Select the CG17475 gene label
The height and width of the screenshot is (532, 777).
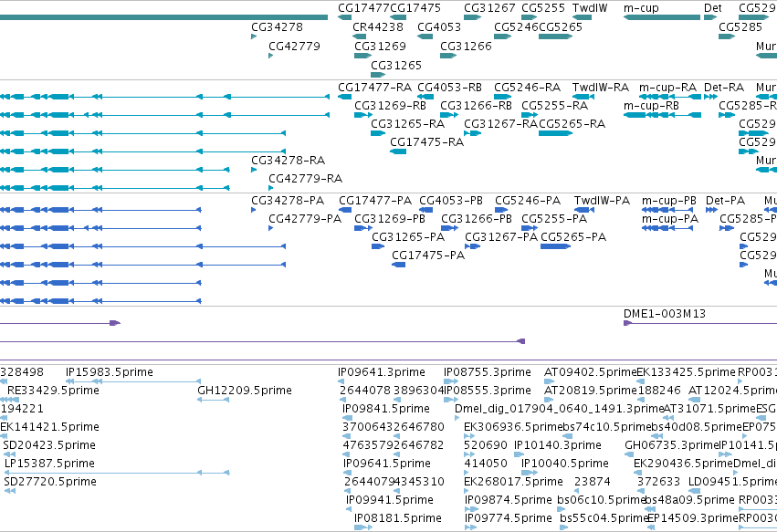coord(415,8)
